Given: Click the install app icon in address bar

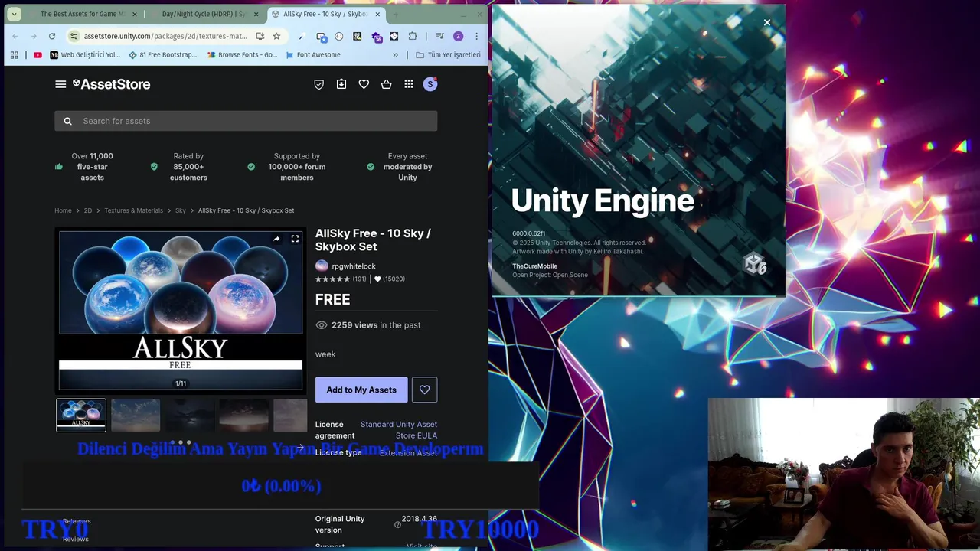Looking at the screenshot, I should [260, 36].
